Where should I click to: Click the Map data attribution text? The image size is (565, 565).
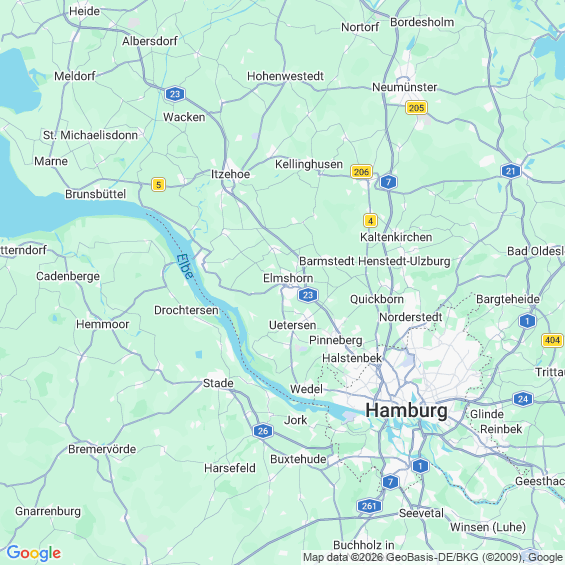[433, 557]
